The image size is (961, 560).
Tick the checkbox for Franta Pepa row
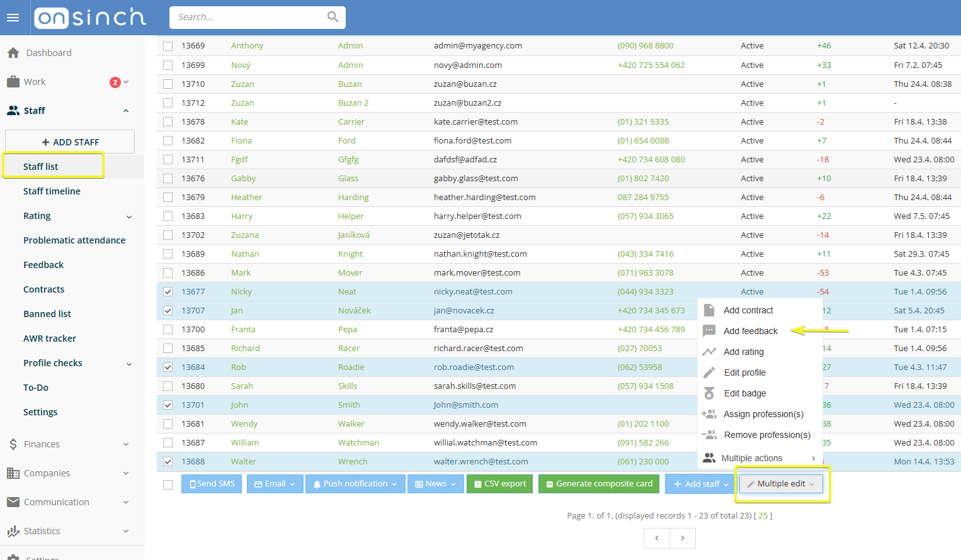pyautogui.click(x=168, y=329)
